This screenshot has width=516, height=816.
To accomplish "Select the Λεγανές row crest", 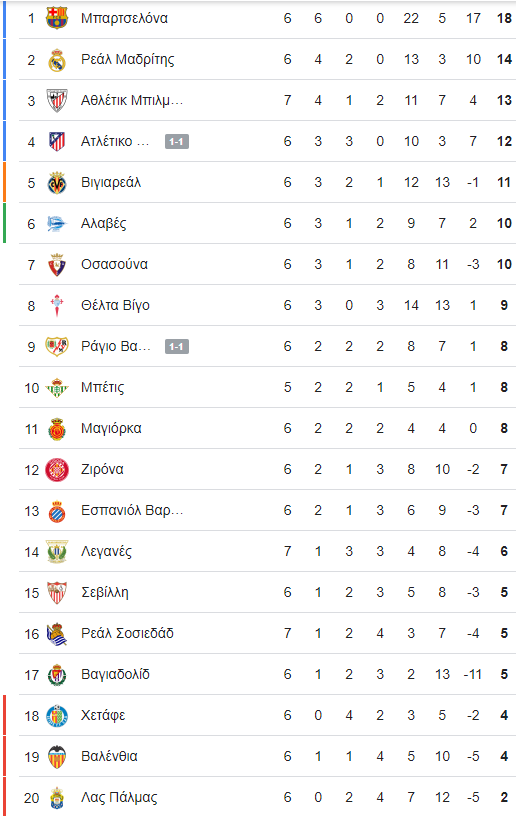I will [x=57, y=552].
